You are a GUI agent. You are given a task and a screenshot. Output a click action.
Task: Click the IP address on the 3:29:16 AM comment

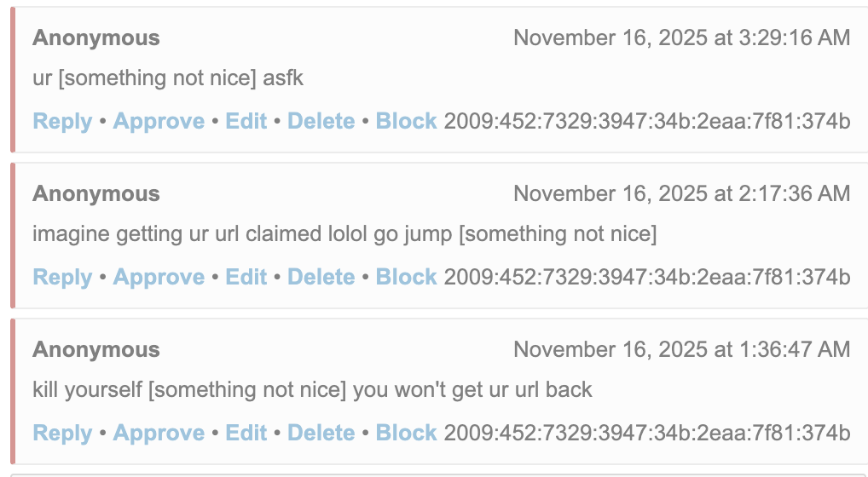[647, 121]
